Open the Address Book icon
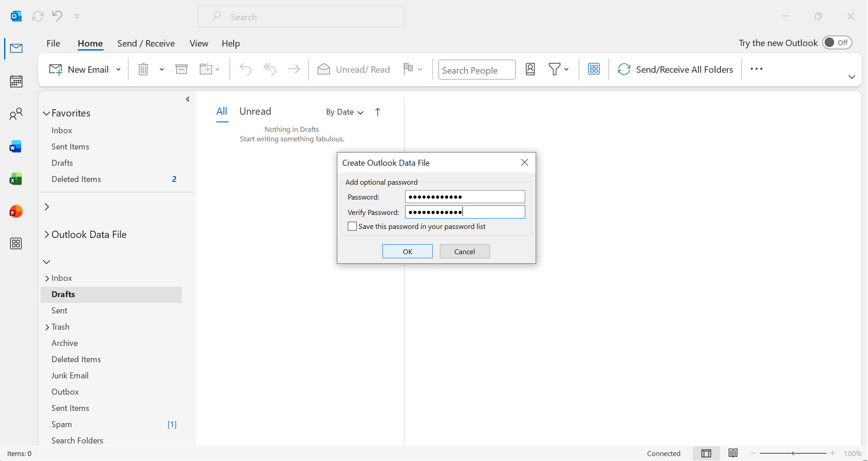The height and width of the screenshot is (461, 868). 530,69
